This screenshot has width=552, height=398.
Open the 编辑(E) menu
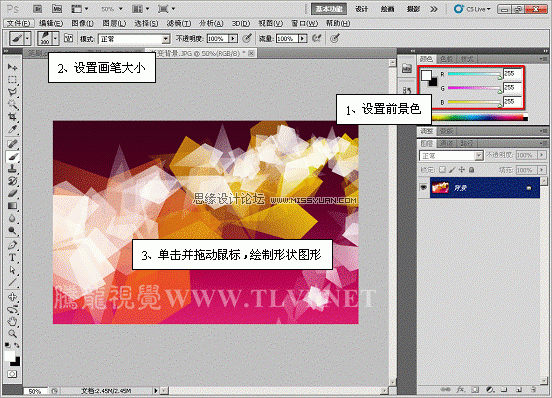tap(51, 23)
